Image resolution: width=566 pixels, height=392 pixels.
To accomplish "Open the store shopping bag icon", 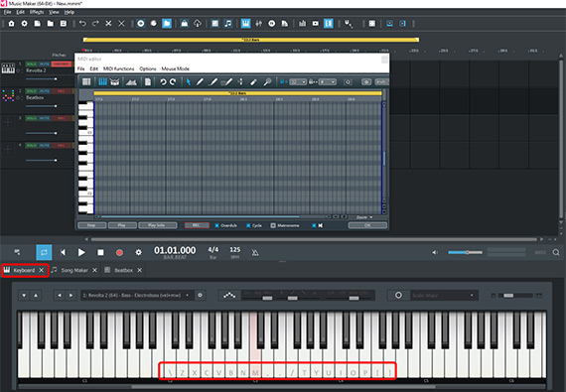I will pos(185,24).
